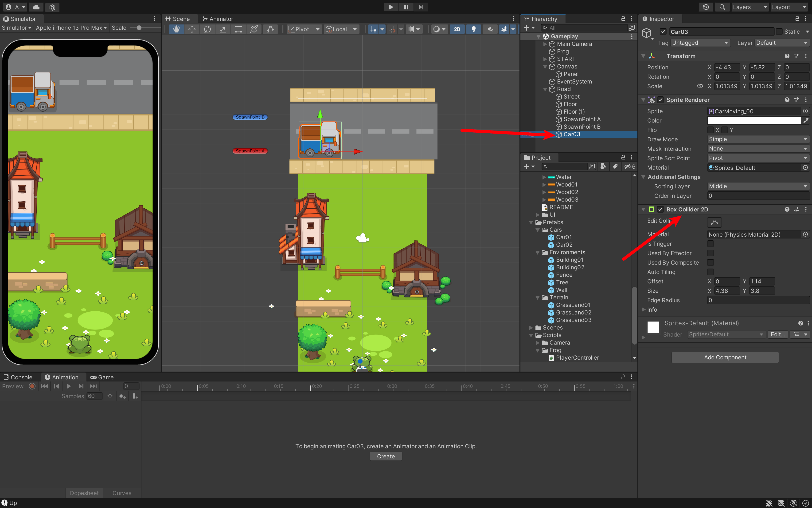Image resolution: width=812 pixels, height=508 pixels.
Task: Open Mask Interaction dropdown
Action: coord(758,148)
